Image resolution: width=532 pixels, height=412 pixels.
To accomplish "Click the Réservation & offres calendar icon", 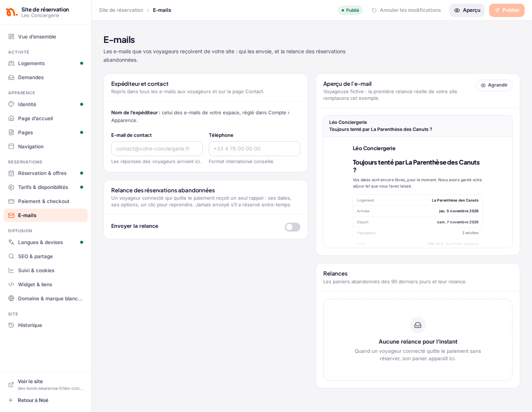I will coord(11,173).
